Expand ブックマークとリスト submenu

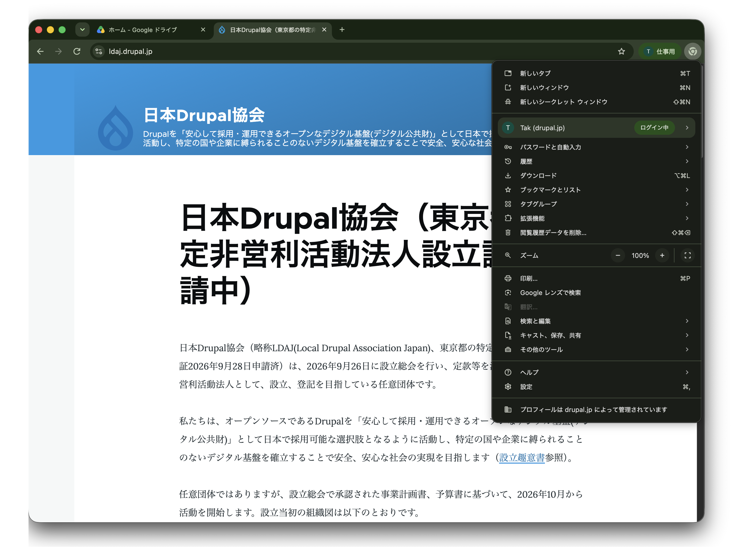(596, 190)
